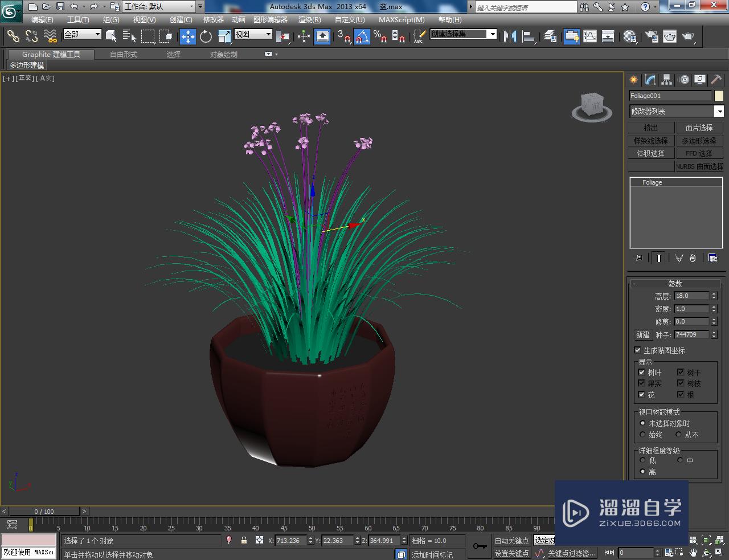Uncheck the 生成贴图坐标 checkbox

click(x=637, y=350)
